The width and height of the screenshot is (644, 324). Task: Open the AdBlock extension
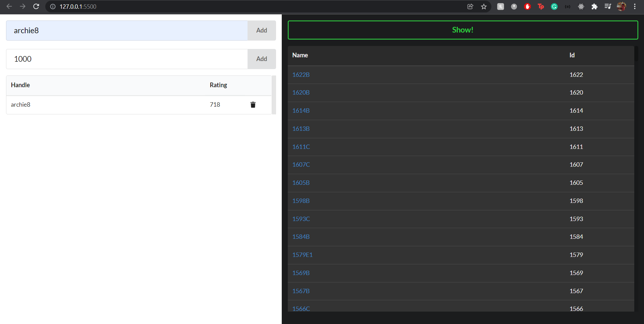527,6
